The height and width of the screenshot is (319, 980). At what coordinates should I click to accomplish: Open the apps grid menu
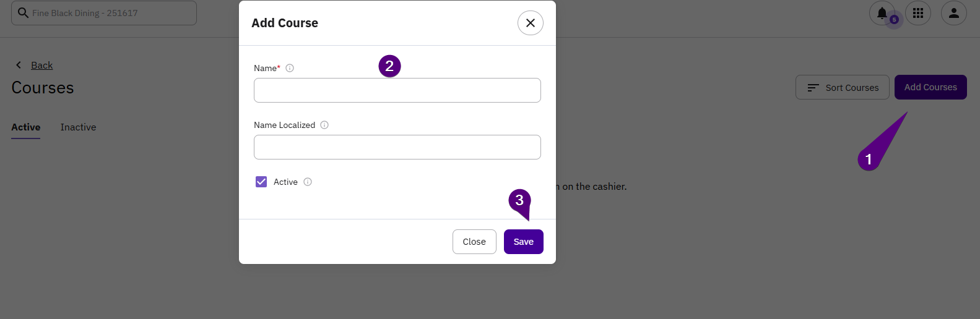[x=918, y=13]
